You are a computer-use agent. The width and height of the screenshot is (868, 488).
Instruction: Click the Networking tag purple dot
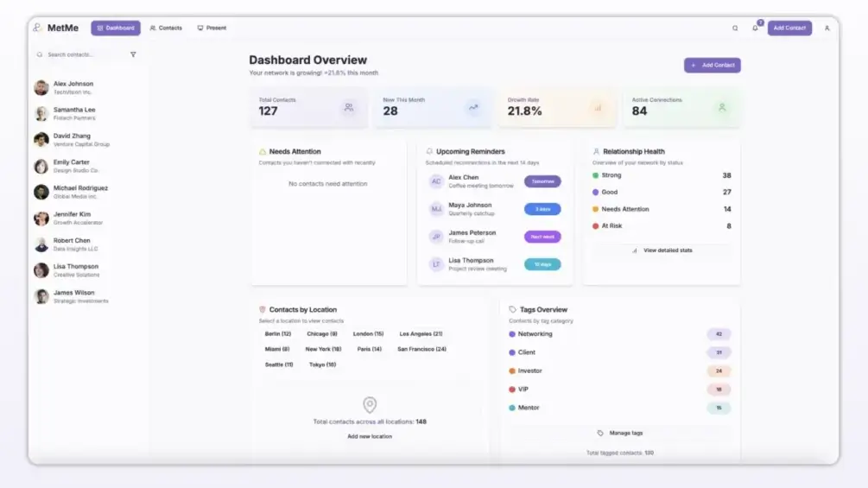coord(512,334)
